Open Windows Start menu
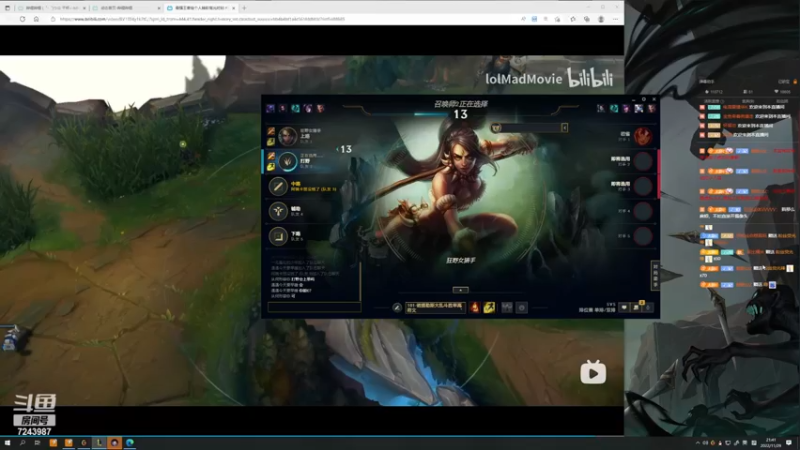800x450 pixels. pyautogui.click(x=7, y=443)
